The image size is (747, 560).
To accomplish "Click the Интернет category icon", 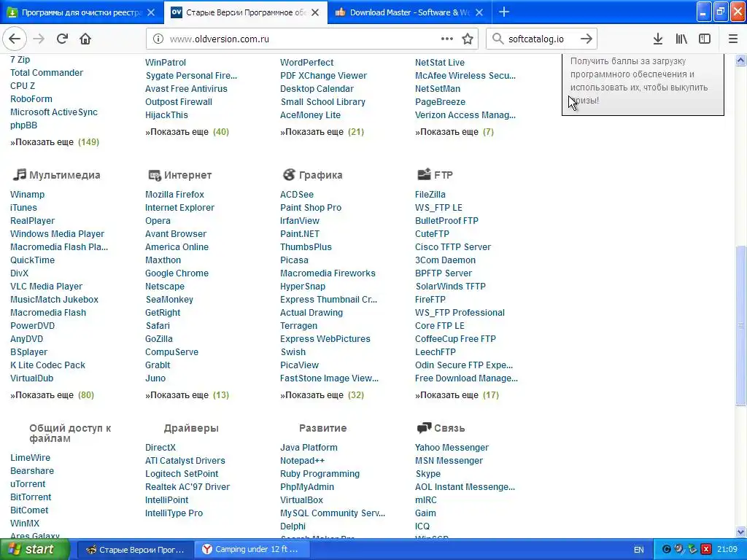I will 155,175.
